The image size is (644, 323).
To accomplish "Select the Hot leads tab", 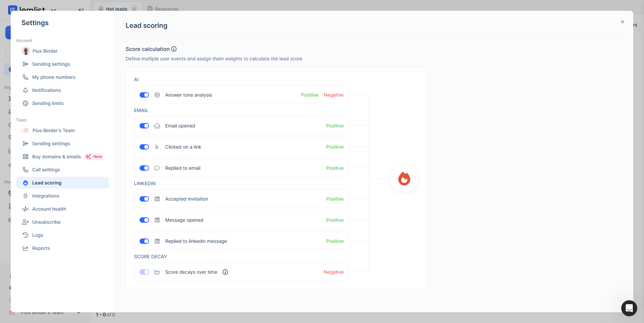I will 116,9.
